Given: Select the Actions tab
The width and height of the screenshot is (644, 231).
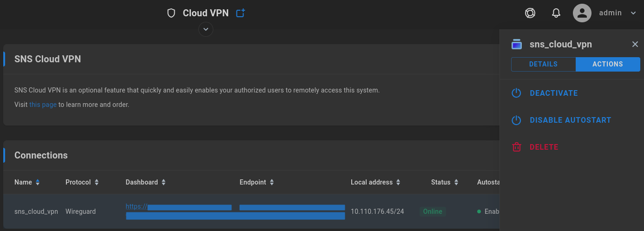Looking at the screenshot, I should click(608, 64).
